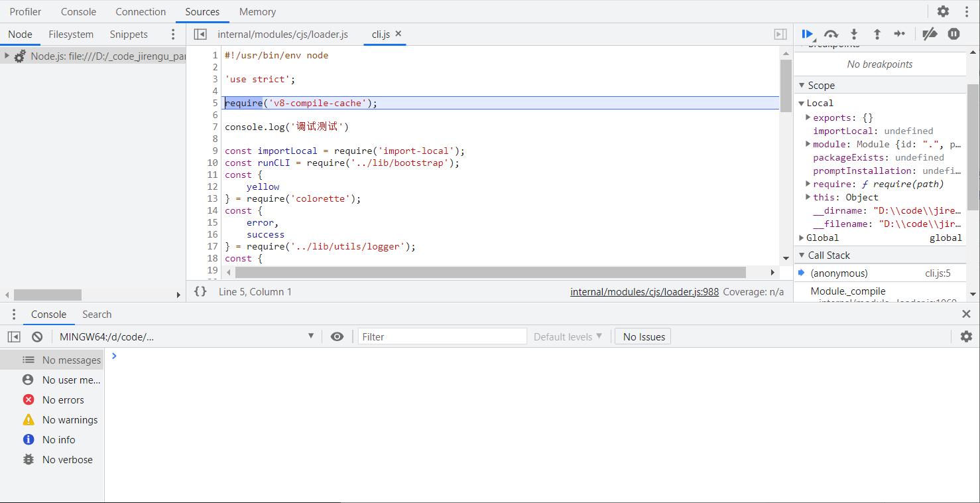Switch to the Console panel tab

(x=78, y=11)
